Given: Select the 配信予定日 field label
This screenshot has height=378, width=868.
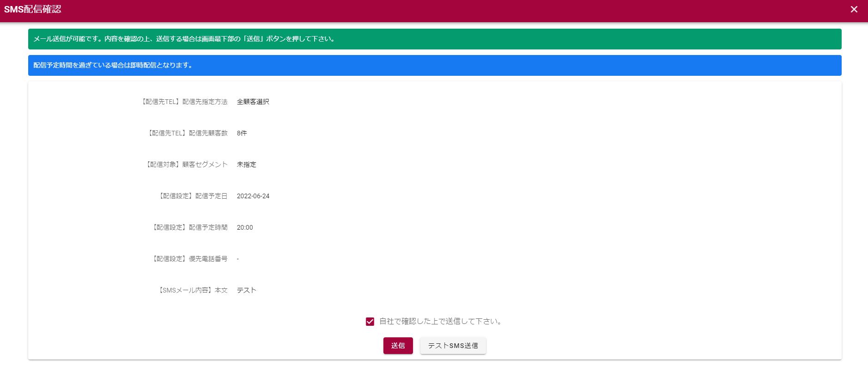Looking at the screenshot, I should coord(193,196).
